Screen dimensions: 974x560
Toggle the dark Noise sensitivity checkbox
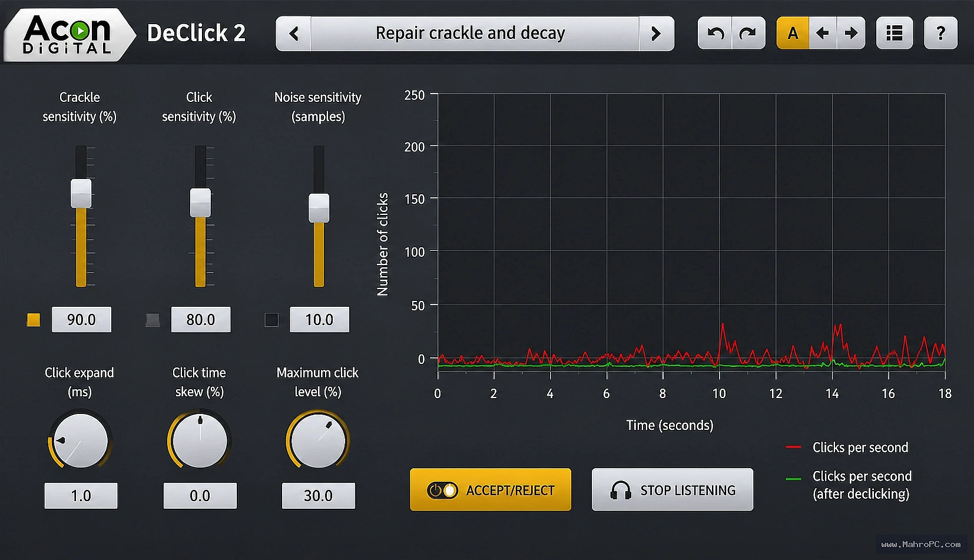(271, 320)
